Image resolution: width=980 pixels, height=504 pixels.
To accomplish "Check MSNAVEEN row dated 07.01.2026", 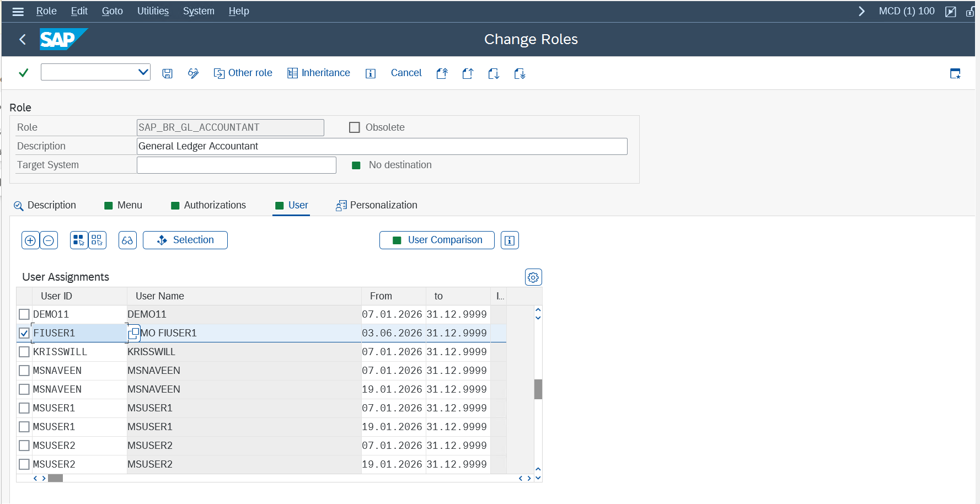I will click(24, 371).
